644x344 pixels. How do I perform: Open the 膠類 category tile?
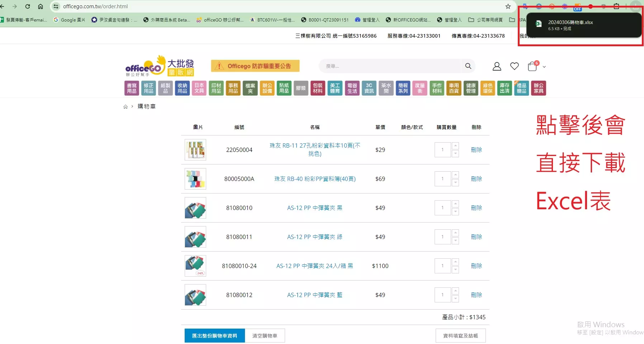(301, 88)
